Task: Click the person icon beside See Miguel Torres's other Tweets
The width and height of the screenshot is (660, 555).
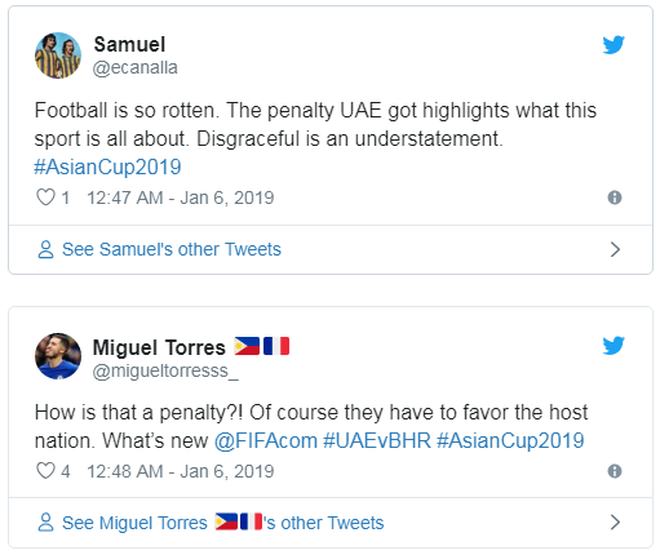Action: click(x=45, y=523)
